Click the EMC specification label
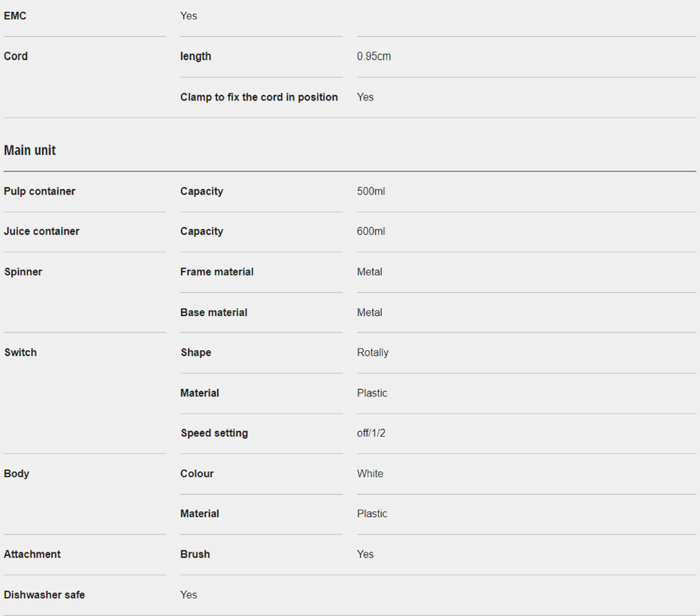Image resolution: width=700 pixels, height=616 pixels. pos(15,16)
